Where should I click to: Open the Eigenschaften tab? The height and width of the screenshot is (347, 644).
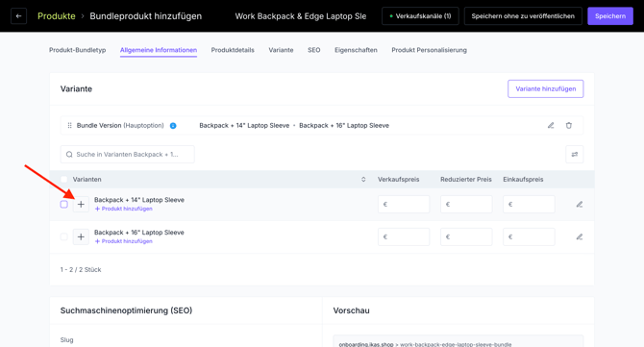356,50
